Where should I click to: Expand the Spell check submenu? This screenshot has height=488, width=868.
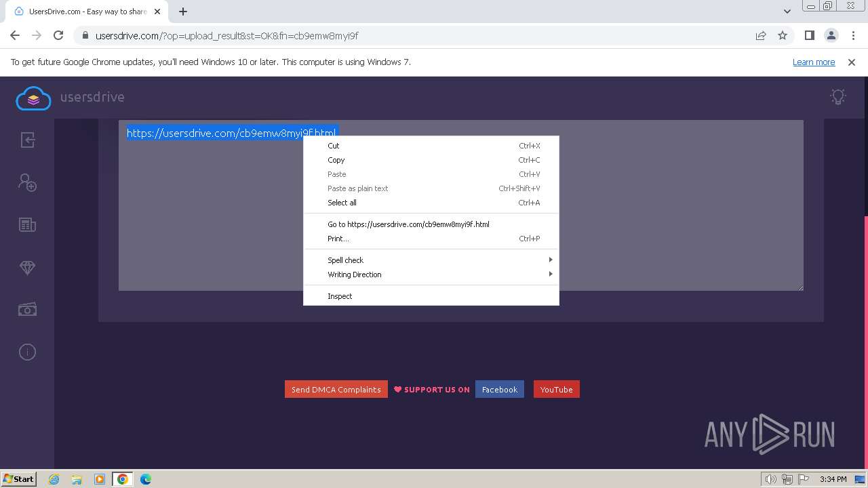pos(431,260)
